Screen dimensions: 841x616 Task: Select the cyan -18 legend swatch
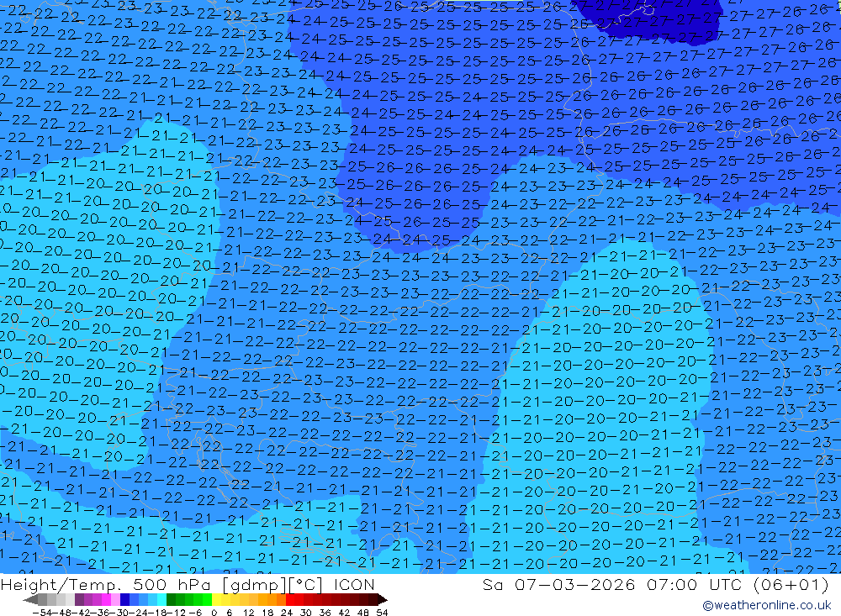pyautogui.click(x=161, y=599)
